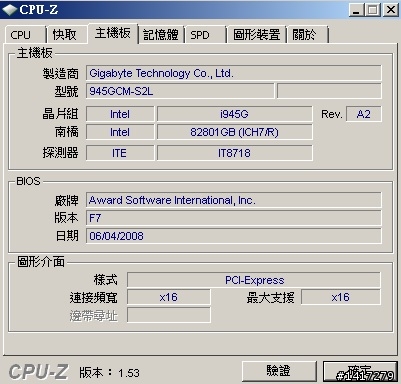Click the PCI-Express interface value
This screenshot has width=401, height=384.
254,280
